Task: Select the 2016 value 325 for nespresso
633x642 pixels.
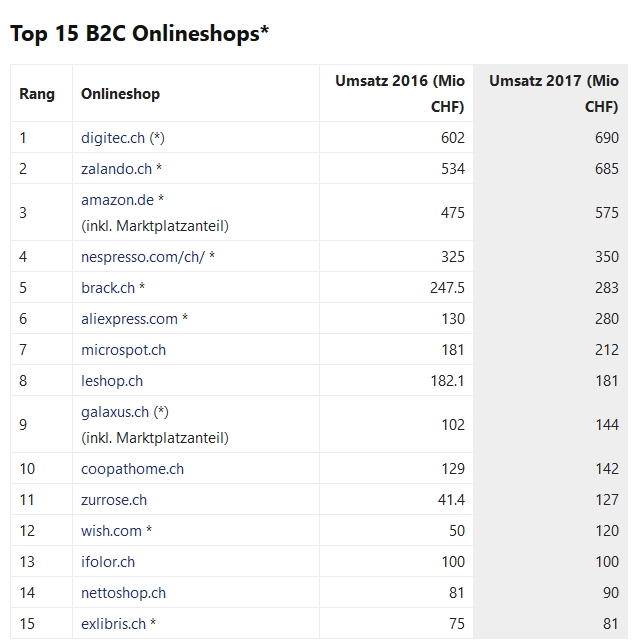Action: (x=453, y=257)
